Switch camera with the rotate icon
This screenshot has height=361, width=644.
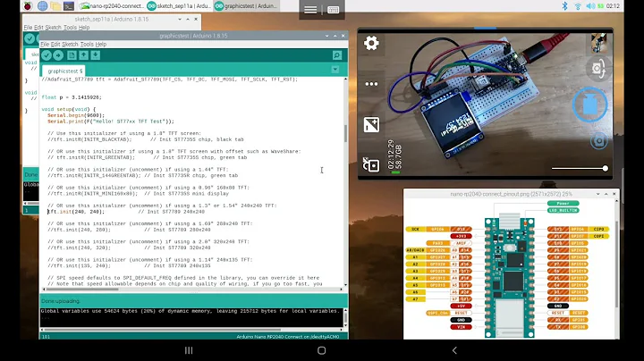click(598, 69)
